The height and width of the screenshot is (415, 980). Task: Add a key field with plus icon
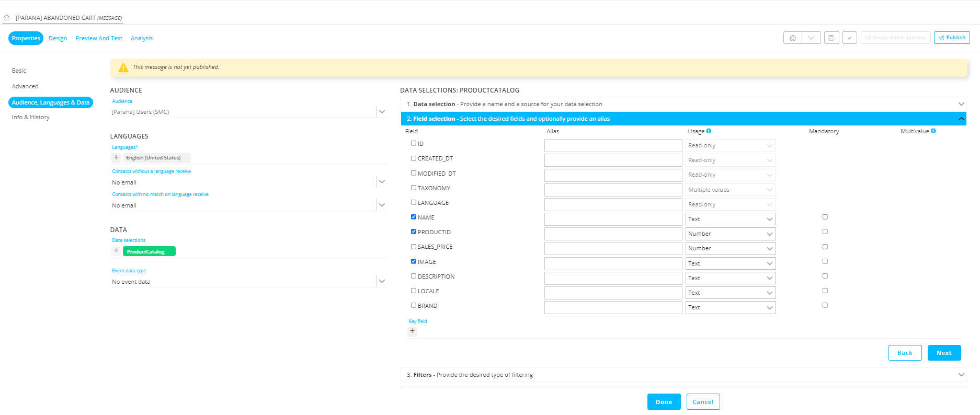pos(412,331)
